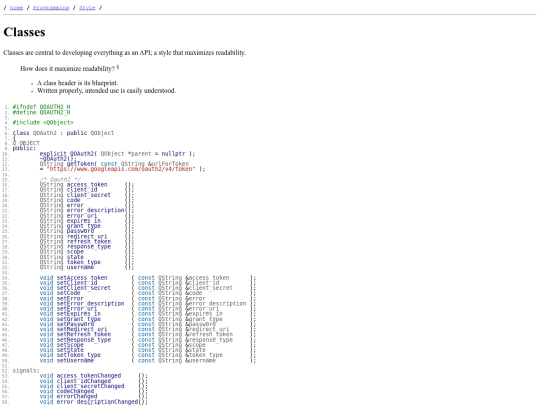This screenshot has width=540, height=405.
Task: Click the googleapis oauth2 token URL string
Action: tap(121, 169)
